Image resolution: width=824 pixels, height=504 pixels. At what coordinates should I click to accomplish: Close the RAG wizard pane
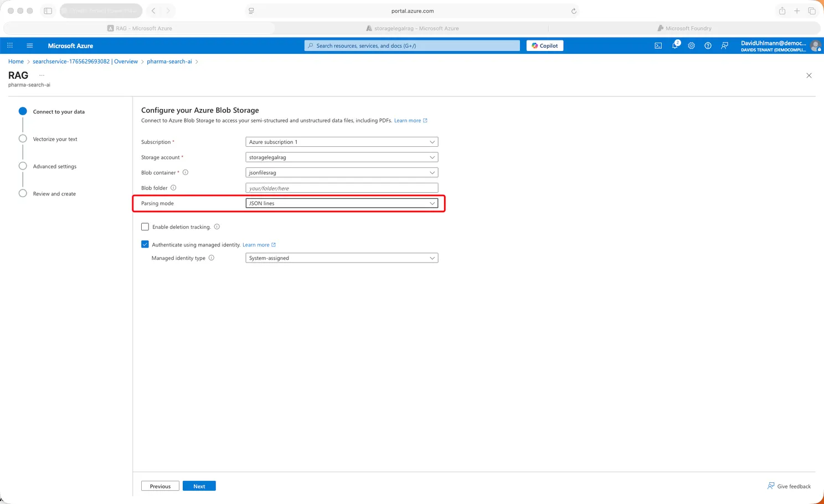(x=809, y=75)
